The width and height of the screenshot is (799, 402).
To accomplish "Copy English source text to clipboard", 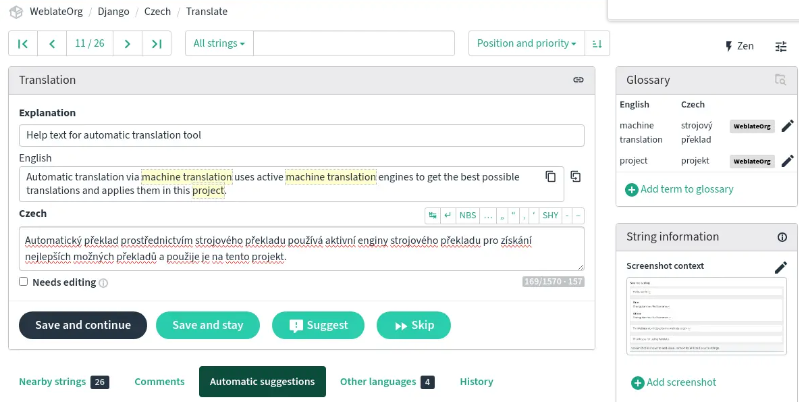I will coord(550,177).
